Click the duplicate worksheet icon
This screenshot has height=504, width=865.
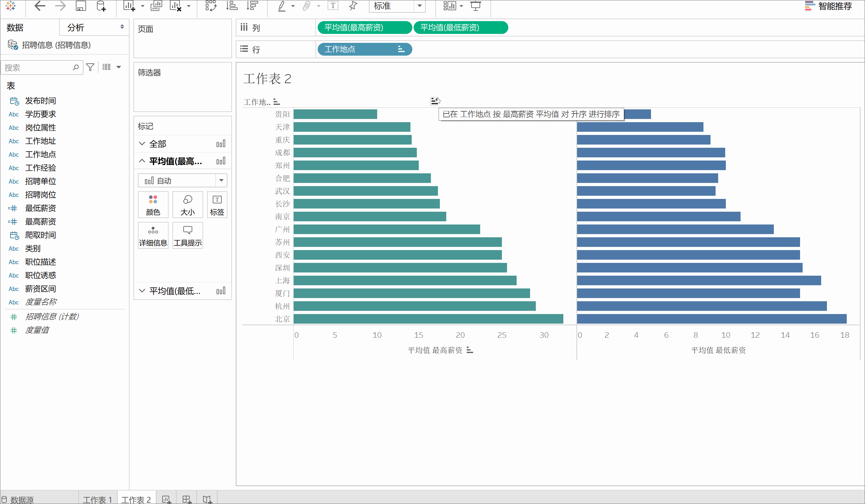click(156, 6)
